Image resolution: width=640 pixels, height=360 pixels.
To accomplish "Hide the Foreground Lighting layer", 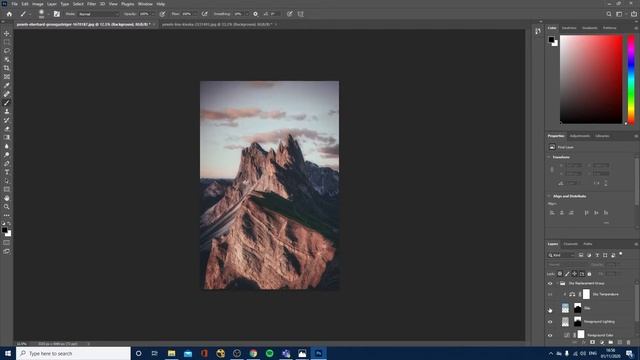I will [x=550, y=322].
